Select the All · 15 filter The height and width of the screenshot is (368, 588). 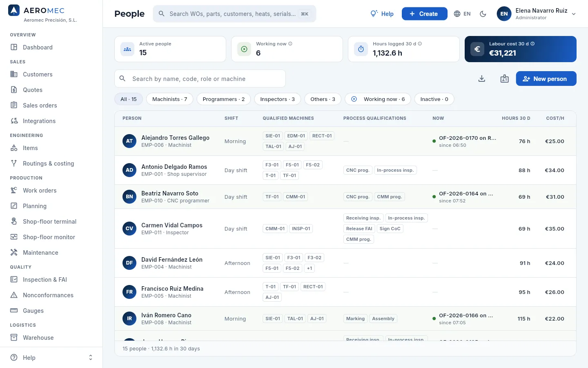[129, 99]
